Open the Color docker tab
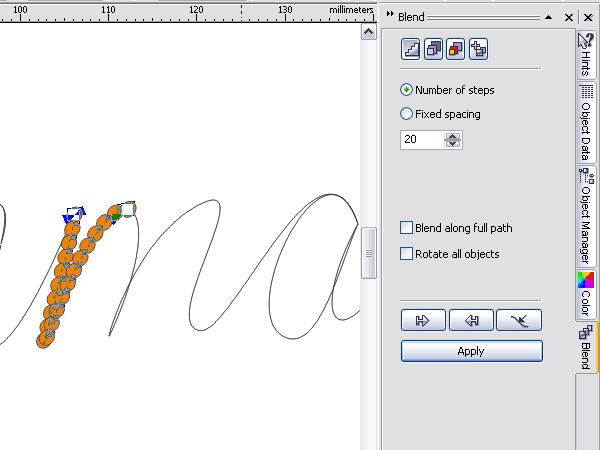 click(586, 294)
